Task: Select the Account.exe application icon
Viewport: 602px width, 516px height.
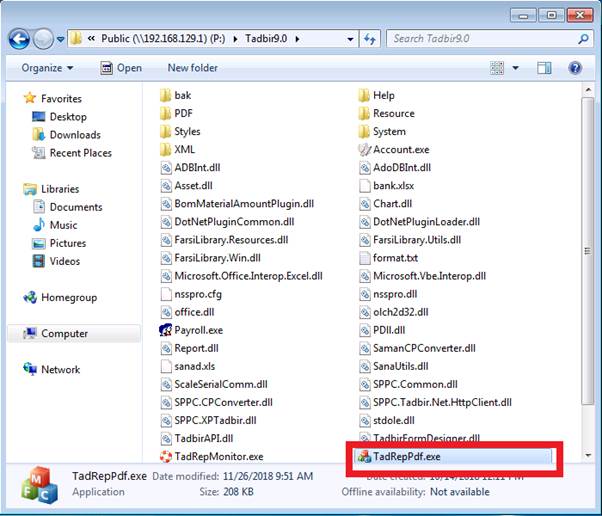Action: (x=364, y=149)
